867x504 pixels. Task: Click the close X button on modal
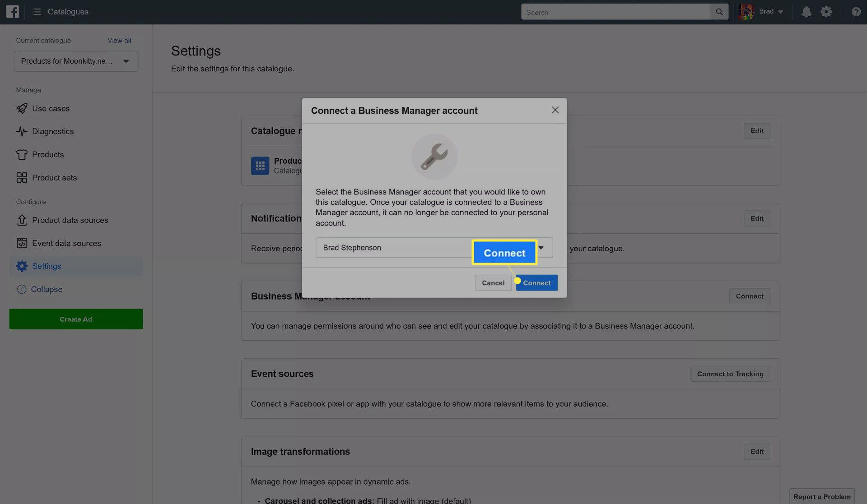pos(555,110)
